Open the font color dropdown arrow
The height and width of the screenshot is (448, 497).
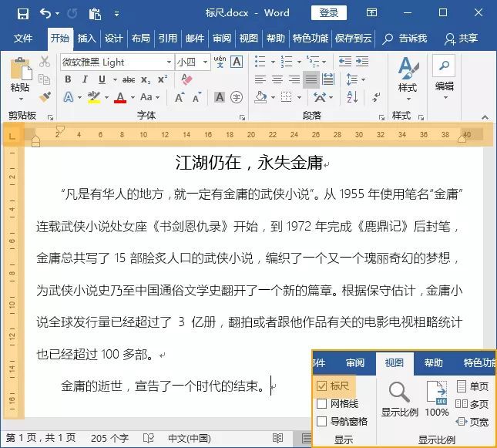pyautogui.click(x=133, y=97)
